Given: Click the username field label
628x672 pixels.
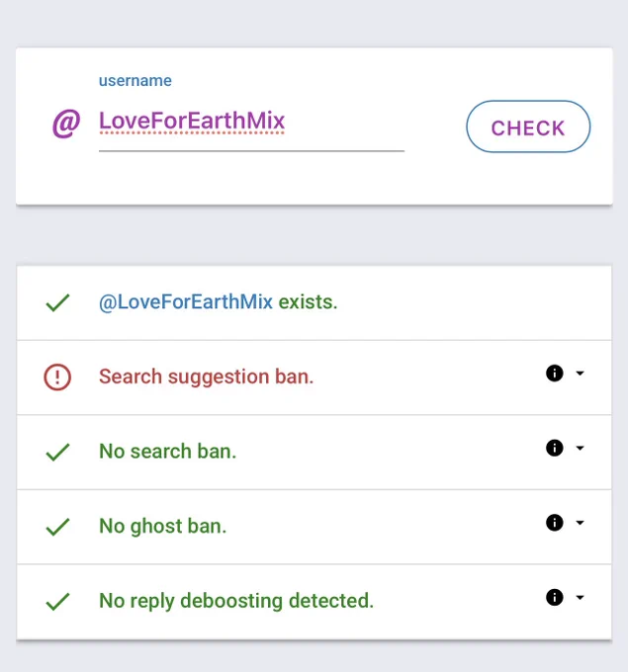Looking at the screenshot, I should pyautogui.click(x=135, y=81).
